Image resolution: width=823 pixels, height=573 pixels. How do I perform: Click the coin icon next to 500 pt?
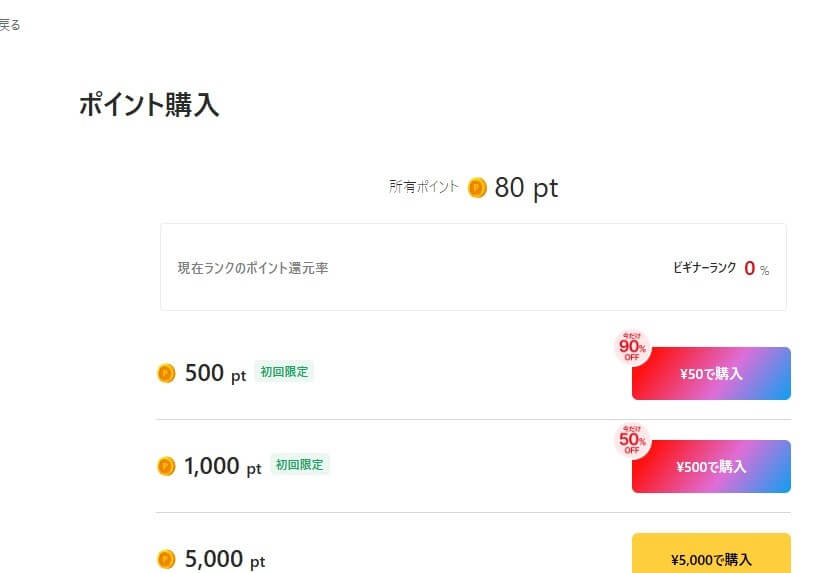[166, 373]
